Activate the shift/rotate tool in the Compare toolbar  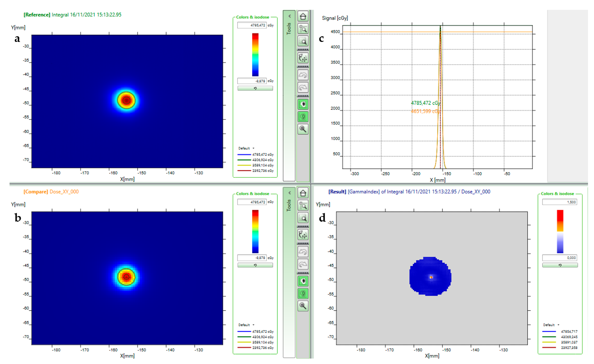303,235
